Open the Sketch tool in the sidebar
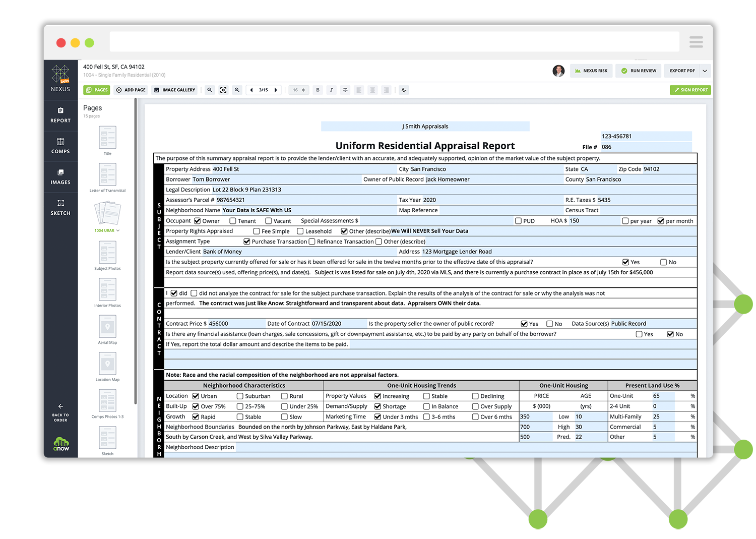The image size is (756, 539). pyautogui.click(x=60, y=208)
